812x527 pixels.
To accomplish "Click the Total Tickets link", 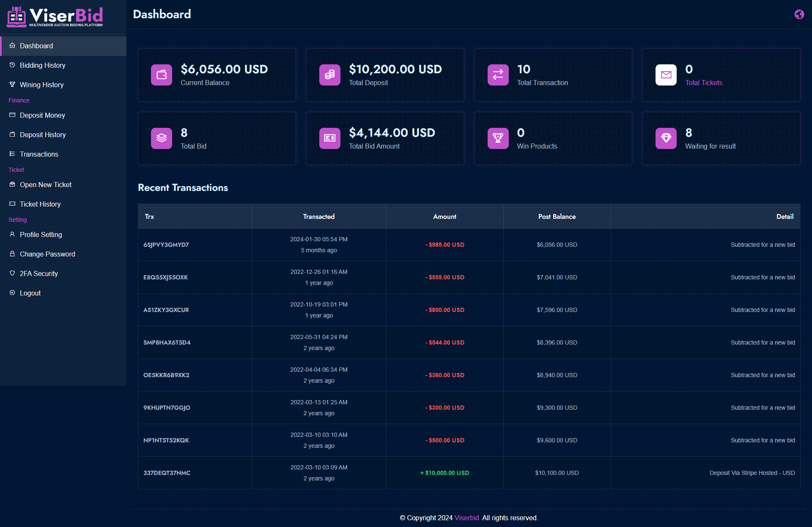I will click(704, 83).
